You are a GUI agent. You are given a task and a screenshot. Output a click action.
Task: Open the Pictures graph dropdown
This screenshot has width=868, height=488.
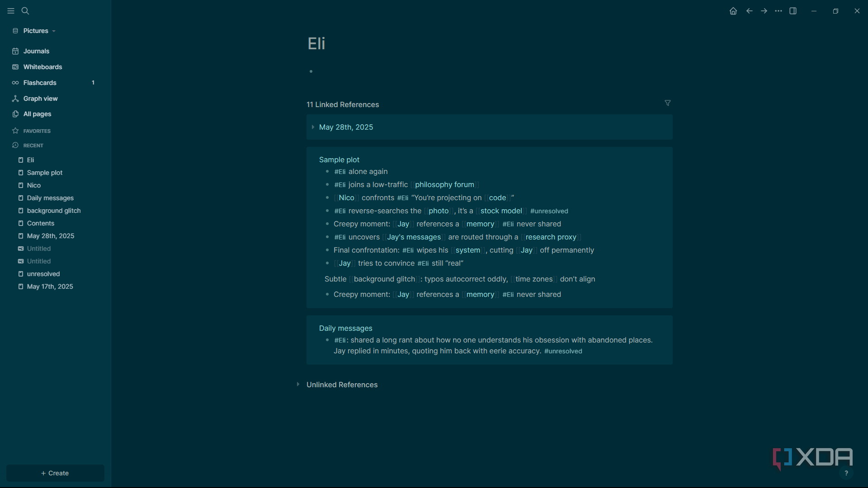(34, 31)
